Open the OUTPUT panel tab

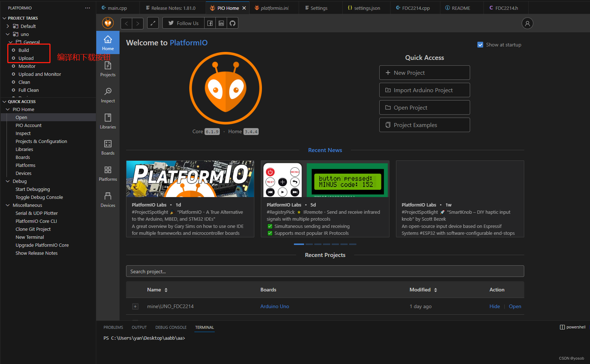[x=139, y=327]
